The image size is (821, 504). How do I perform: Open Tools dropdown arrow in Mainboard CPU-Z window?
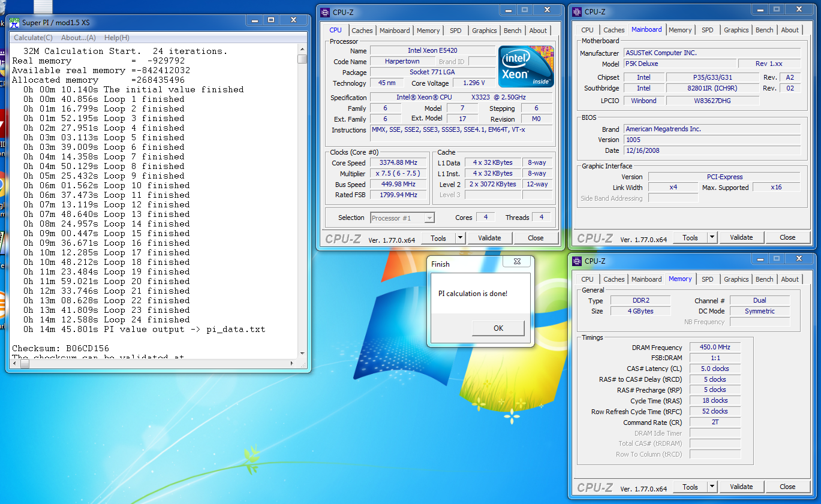[x=712, y=237]
